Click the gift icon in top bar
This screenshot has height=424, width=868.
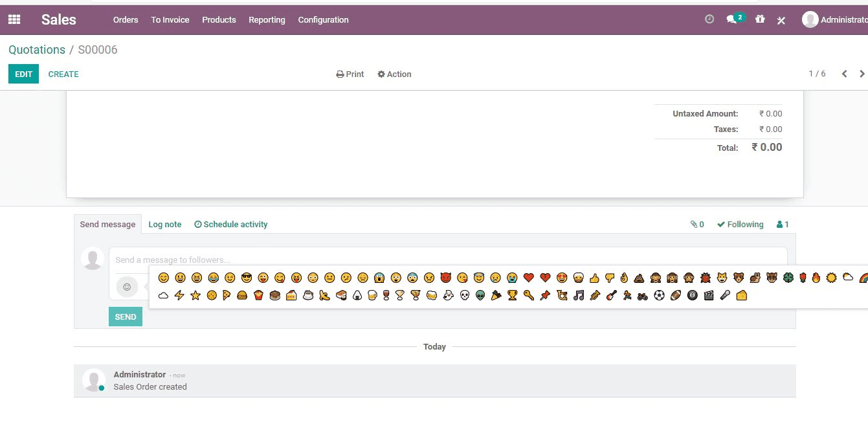click(x=760, y=19)
